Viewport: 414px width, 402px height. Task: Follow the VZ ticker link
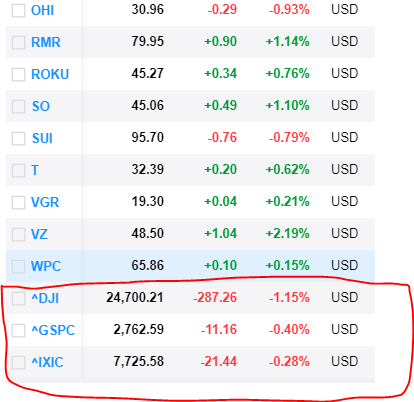click(39, 234)
